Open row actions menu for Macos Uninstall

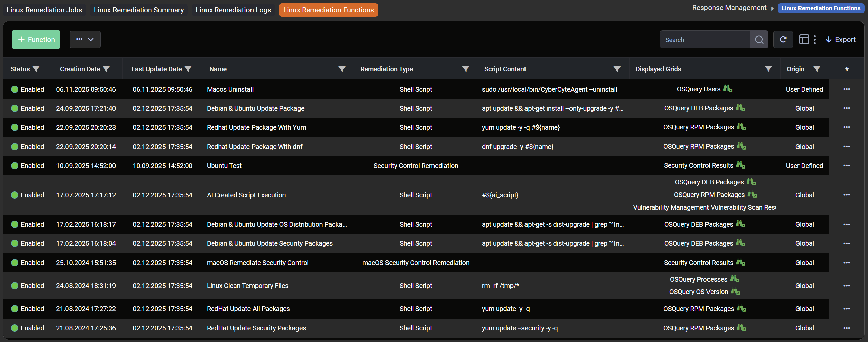[847, 89]
